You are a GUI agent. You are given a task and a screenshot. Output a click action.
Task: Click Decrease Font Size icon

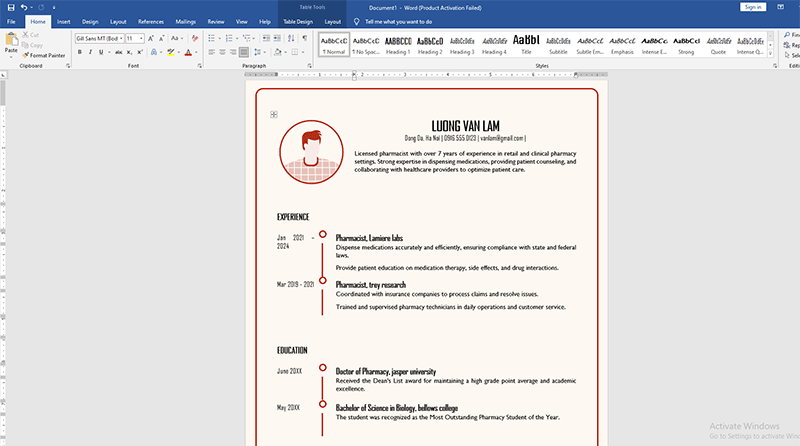(161, 38)
